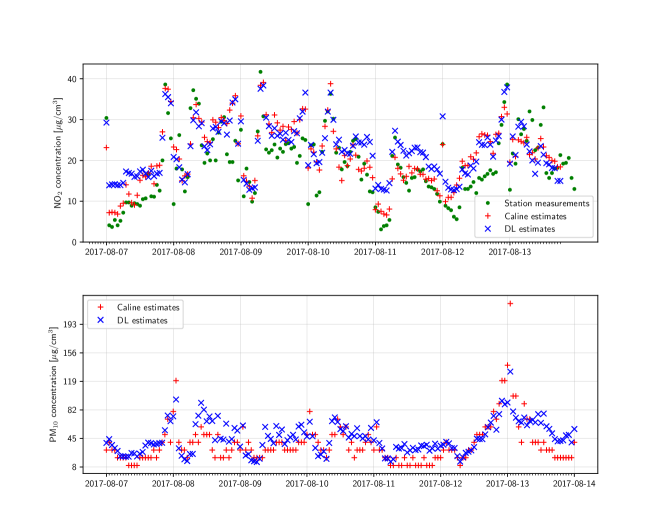This screenshot has height=532, width=664.
Task: Click the y-axis tick label 45 on the PM10 plot
Action: click(x=72, y=438)
